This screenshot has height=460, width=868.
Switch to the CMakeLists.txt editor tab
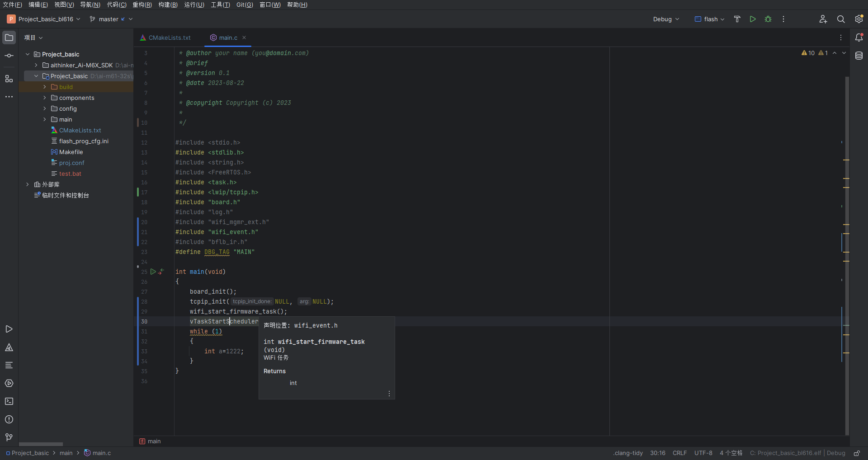pos(165,38)
